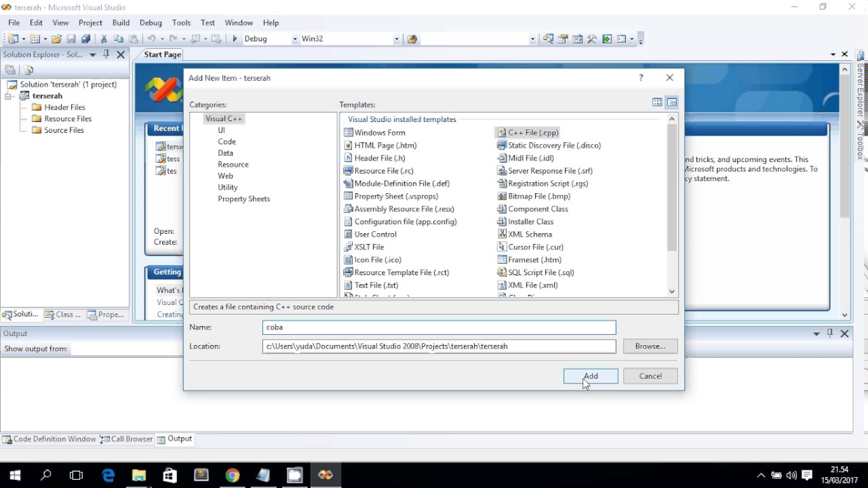
Task: Select Source Files folder in Solution Explorer
Action: [x=58, y=130]
